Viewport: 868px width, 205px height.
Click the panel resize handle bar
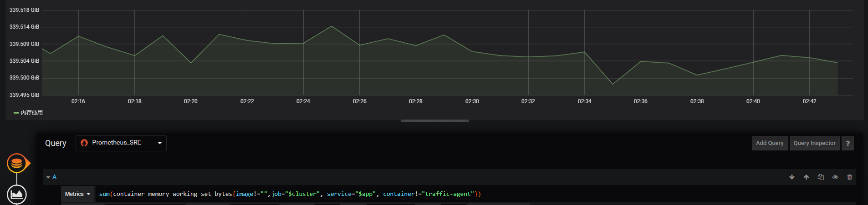435,121
